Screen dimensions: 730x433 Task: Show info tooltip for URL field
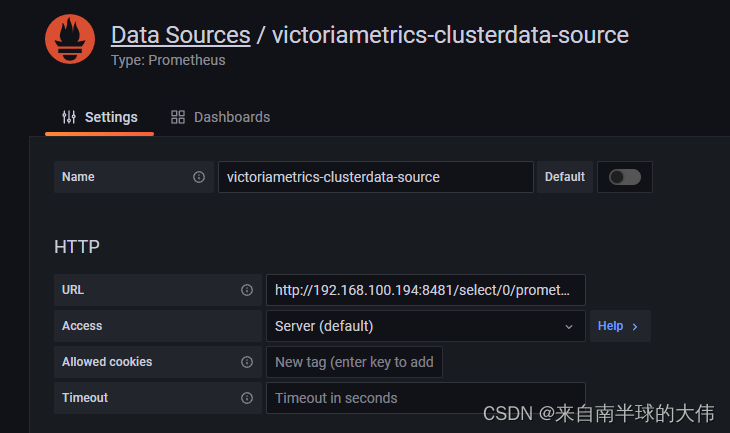click(x=247, y=290)
